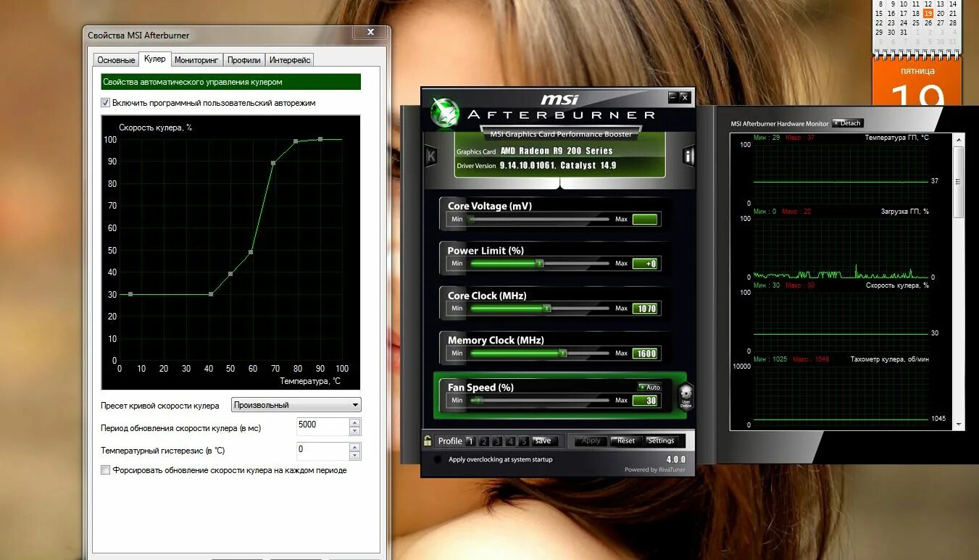Click the Memory Clock slider handle
This screenshot has height=560, width=979.
coord(562,354)
